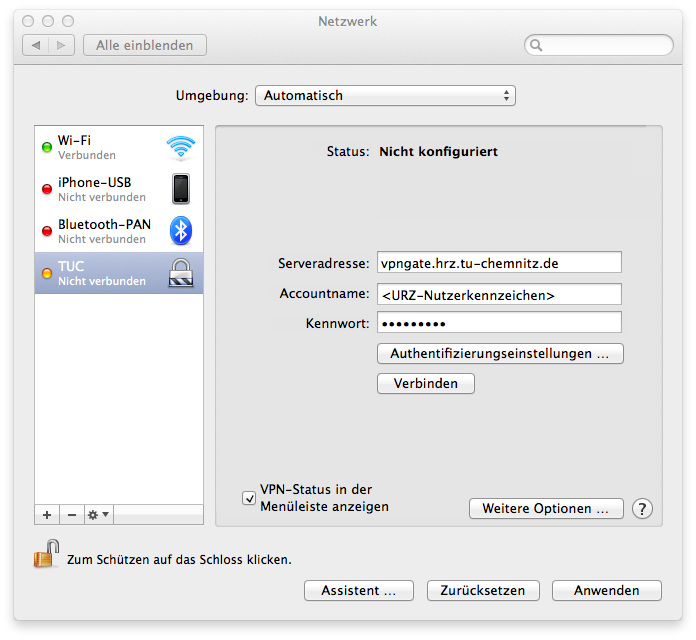The height and width of the screenshot is (640, 696).
Task: Open the help question mark button
Action: pos(642,509)
